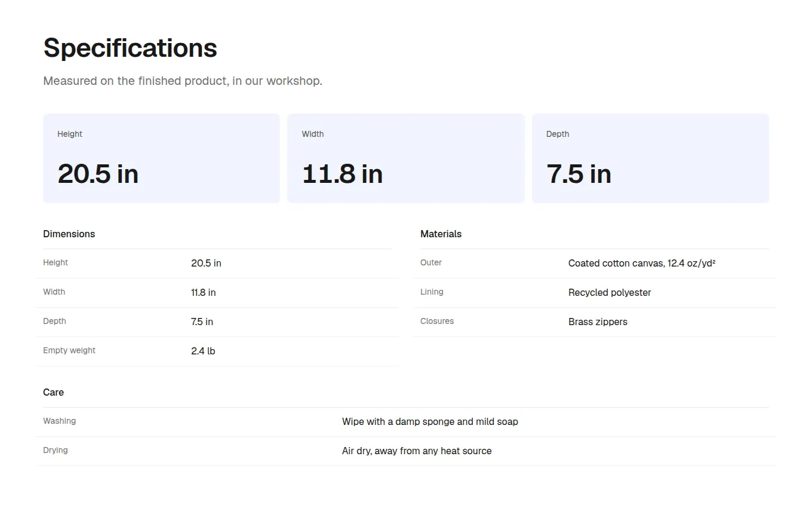Click the "Width" label inside the highlighted card
This screenshot has width=812, height=508.
[313, 134]
